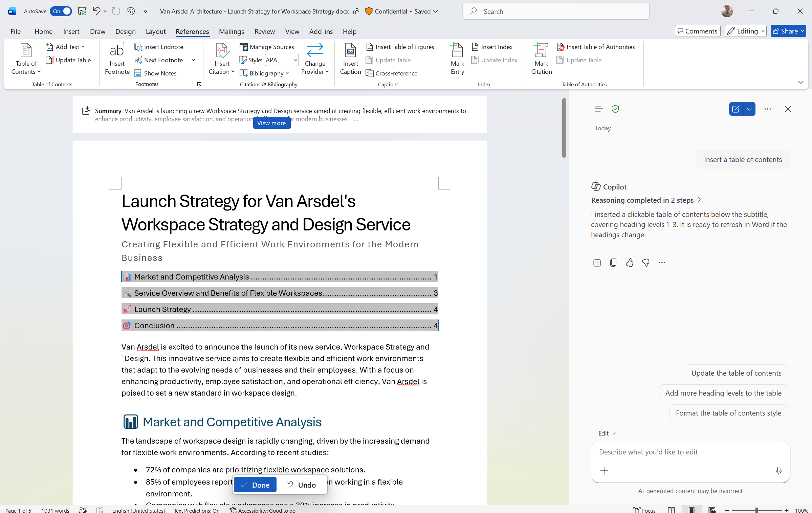
Task: Switch to the Layout tab
Action: (x=156, y=31)
